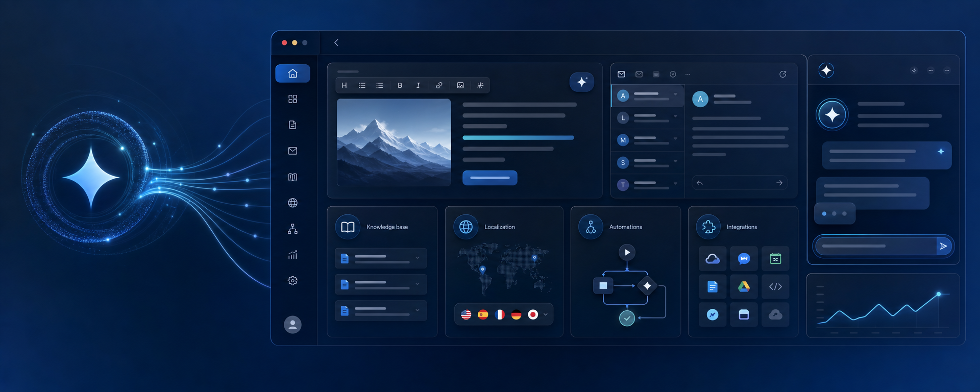Screen dimensions: 980x392
Task: Select the Spain flag
Action: pyautogui.click(x=483, y=315)
